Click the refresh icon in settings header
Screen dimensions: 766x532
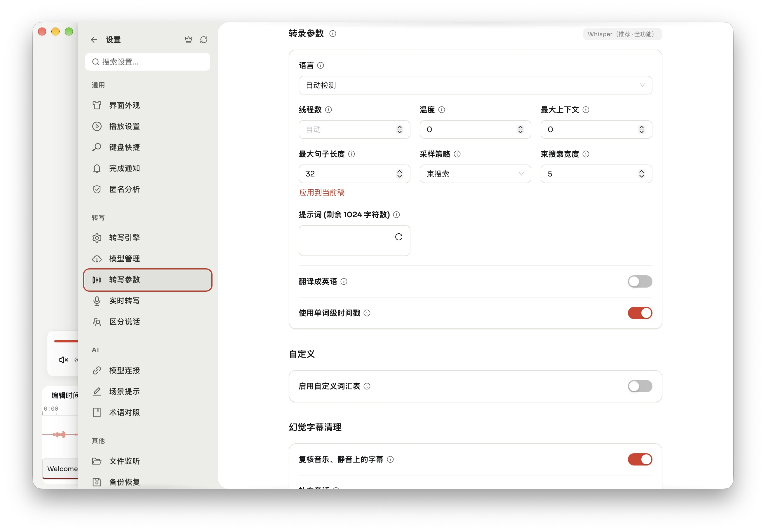(x=204, y=40)
